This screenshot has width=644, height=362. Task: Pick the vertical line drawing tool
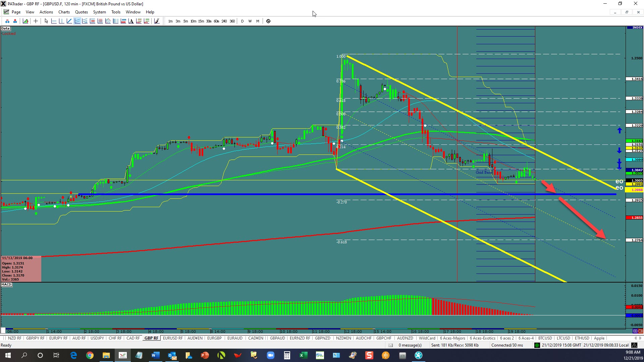(61, 21)
